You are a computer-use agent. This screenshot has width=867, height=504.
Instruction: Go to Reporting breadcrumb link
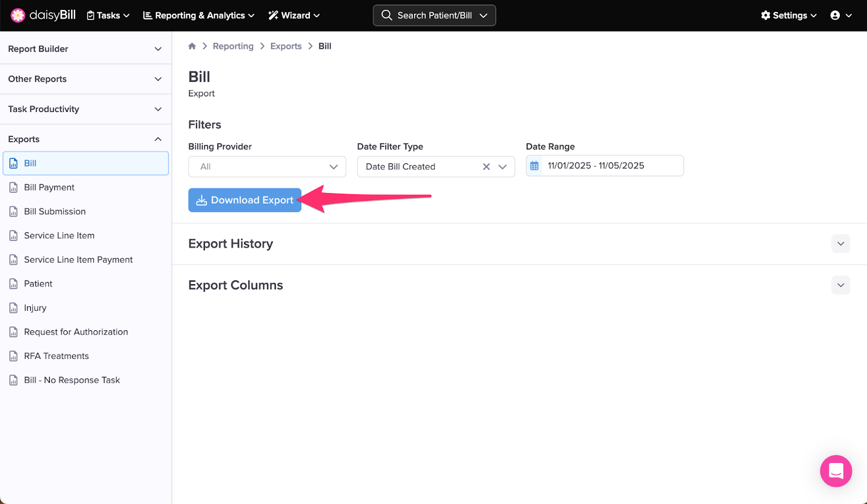[x=233, y=46]
